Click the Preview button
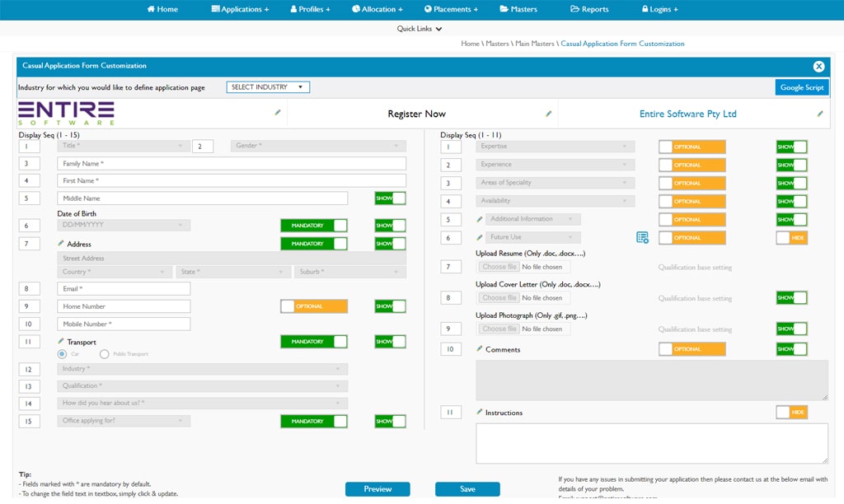Image resolution: width=844 pixels, height=504 pixels. [x=377, y=489]
